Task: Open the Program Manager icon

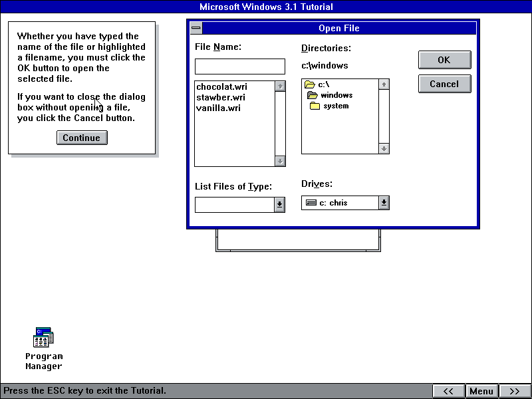Action: (43, 337)
